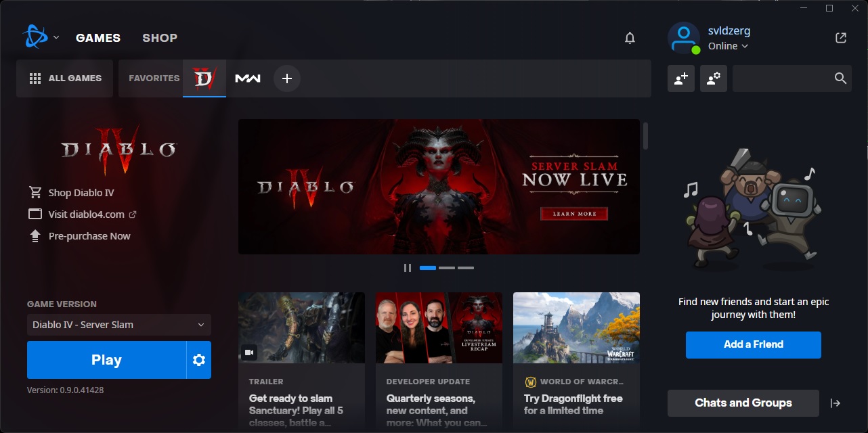Click the video camera icon on Trailer card
The image size is (868, 433).
tap(249, 352)
